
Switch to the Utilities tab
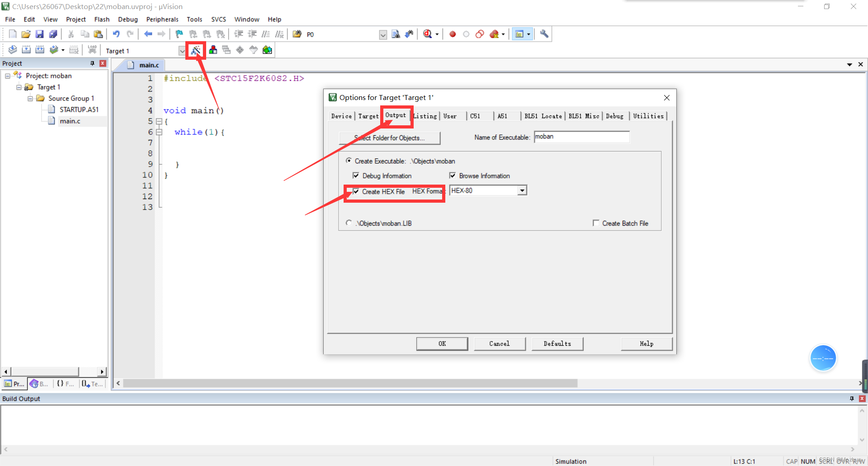tap(648, 116)
